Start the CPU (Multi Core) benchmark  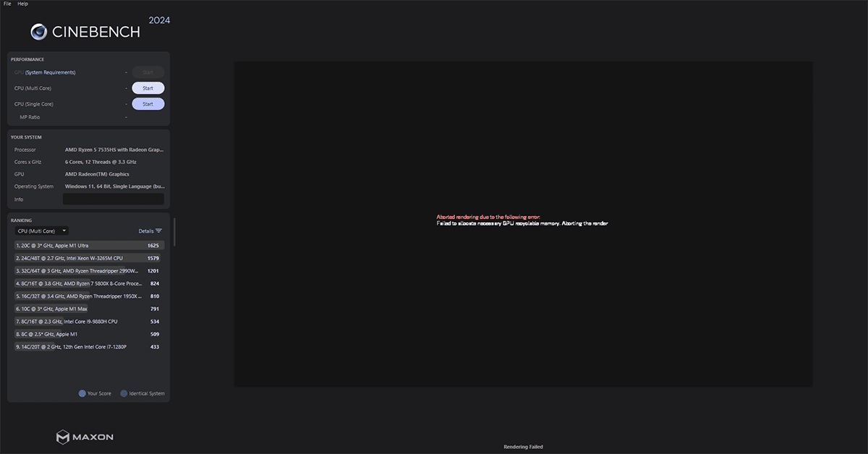(148, 88)
